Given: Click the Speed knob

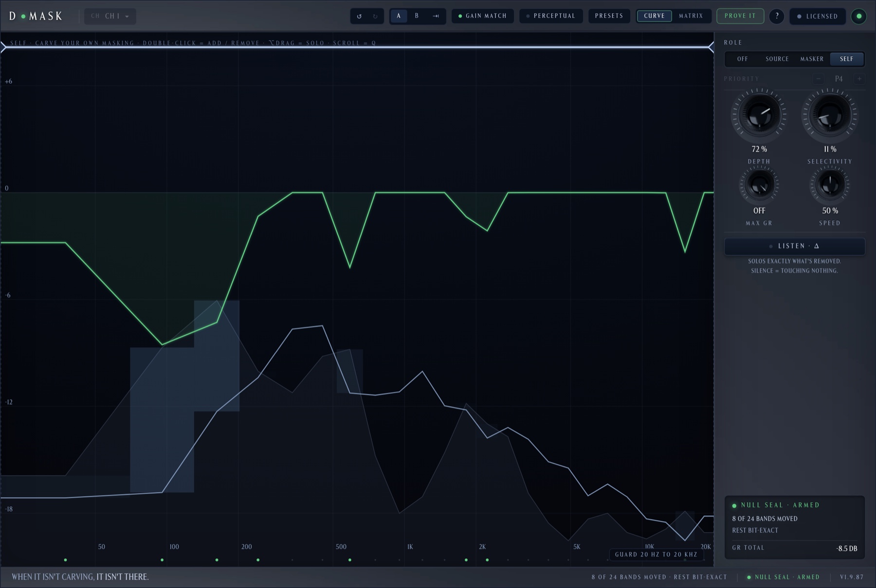Looking at the screenshot, I should click(830, 185).
